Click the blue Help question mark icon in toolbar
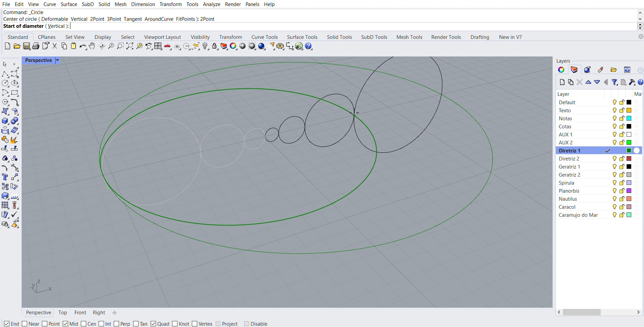Viewport: 644px width, 327px height. click(309, 46)
